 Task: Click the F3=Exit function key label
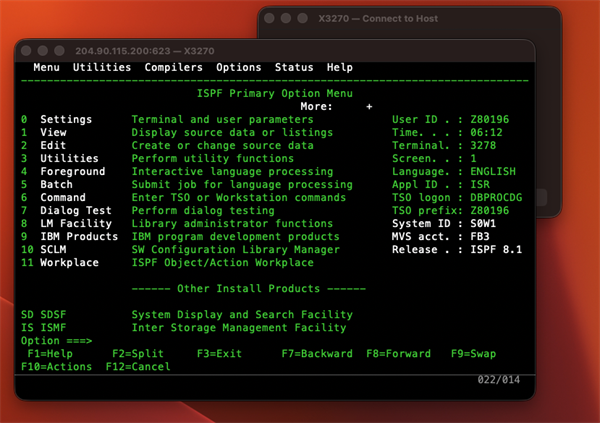(x=219, y=354)
